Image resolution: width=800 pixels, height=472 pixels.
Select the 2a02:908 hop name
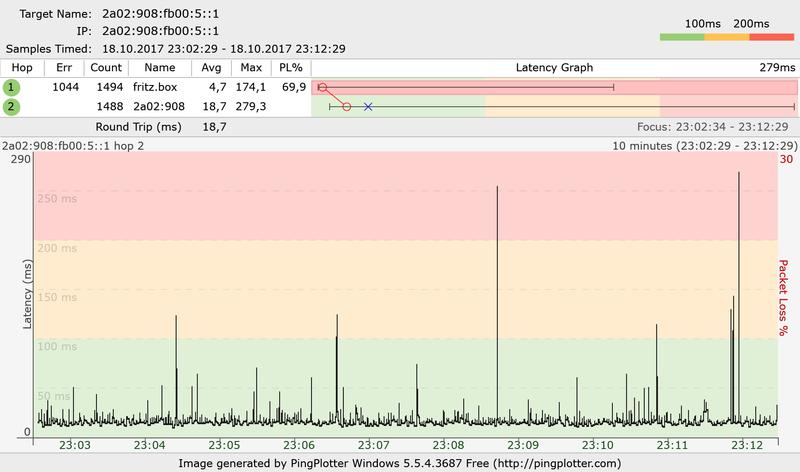point(160,106)
